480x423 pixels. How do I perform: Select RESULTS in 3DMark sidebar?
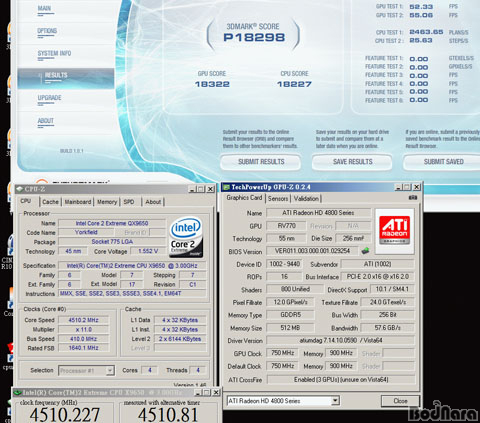(66, 79)
